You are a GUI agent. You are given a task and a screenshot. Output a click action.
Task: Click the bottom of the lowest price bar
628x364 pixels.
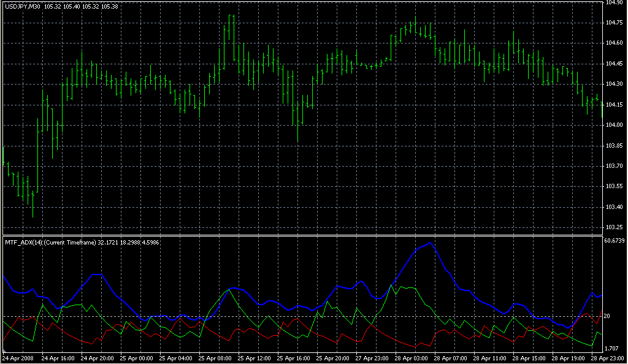click(33, 217)
